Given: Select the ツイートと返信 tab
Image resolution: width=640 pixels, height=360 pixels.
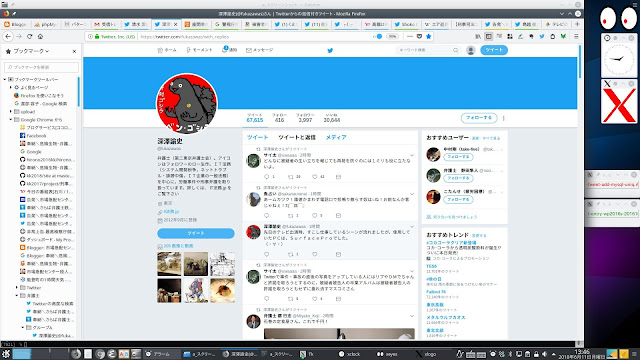Looking at the screenshot, I should [297, 138].
